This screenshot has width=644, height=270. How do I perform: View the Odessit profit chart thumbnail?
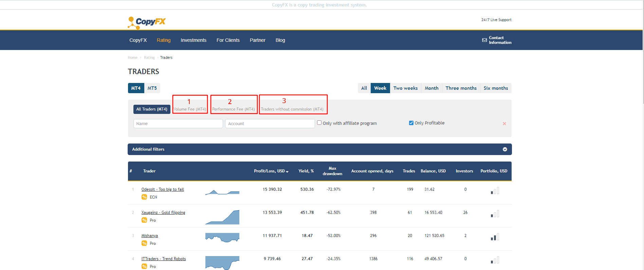(222, 192)
